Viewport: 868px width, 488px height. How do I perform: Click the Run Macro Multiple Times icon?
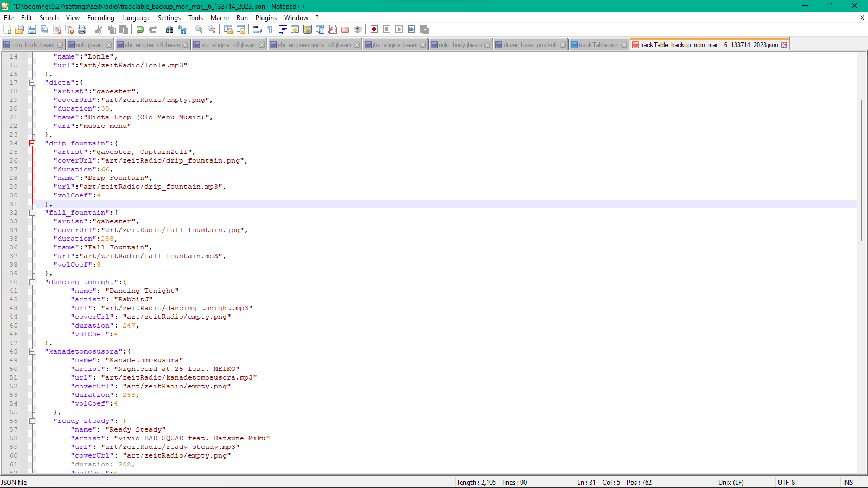click(411, 29)
